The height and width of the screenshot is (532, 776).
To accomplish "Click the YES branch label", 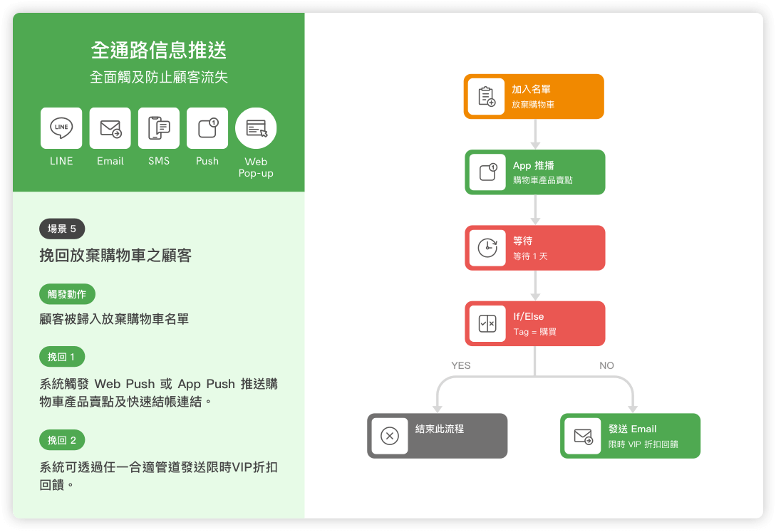I will [x=461, y=365].
